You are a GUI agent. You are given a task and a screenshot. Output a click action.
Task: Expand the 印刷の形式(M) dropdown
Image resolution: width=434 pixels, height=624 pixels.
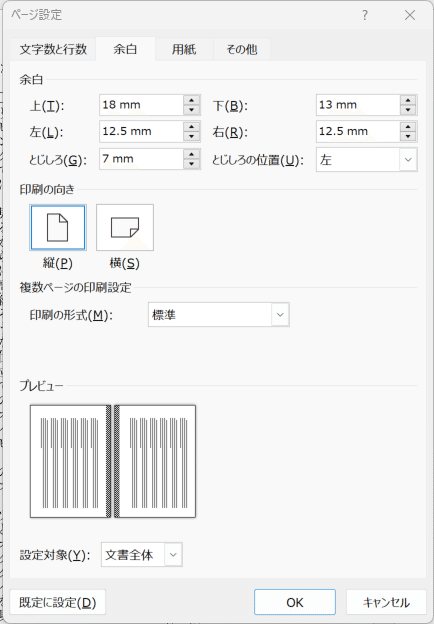tap(219, 315)
